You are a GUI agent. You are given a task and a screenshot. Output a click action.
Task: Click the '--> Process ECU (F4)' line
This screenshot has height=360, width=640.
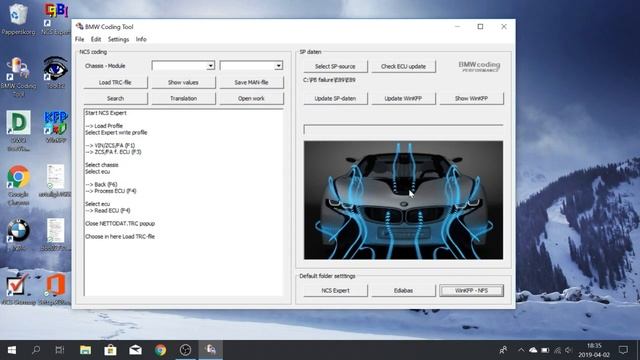111,191
